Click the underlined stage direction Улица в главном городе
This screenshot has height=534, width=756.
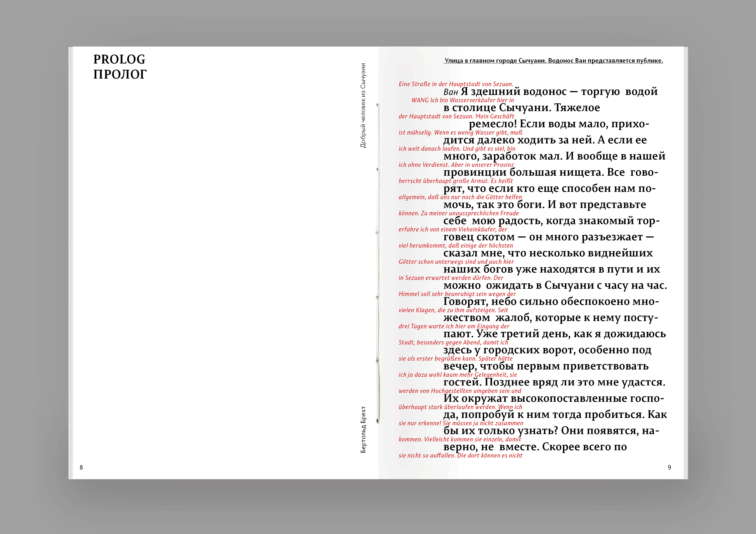pyautogui.click(x=553, y=60)
